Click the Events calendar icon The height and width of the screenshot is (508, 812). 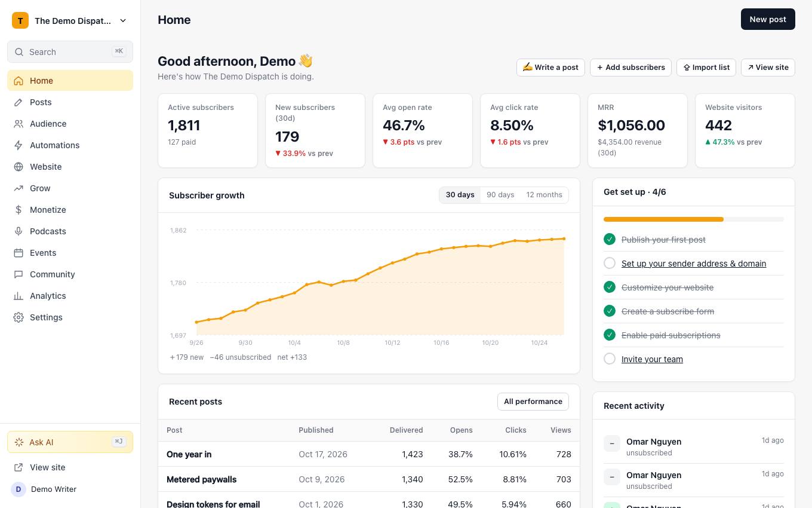click(19, 253)
